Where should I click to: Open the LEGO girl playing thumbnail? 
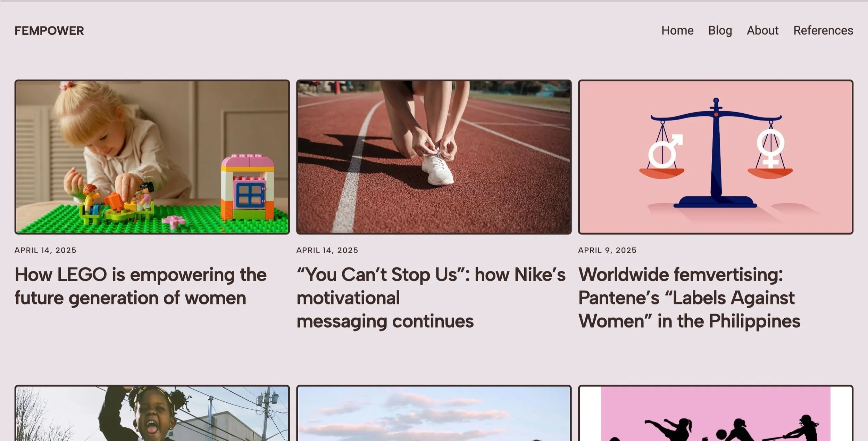point(152,157)
